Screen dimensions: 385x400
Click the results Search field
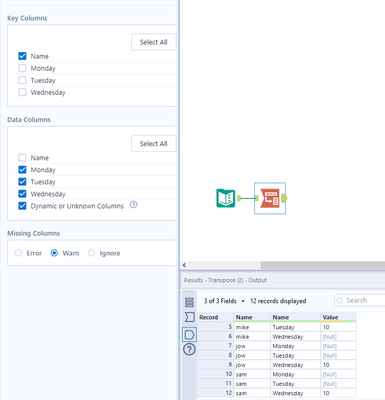[360, 301]
